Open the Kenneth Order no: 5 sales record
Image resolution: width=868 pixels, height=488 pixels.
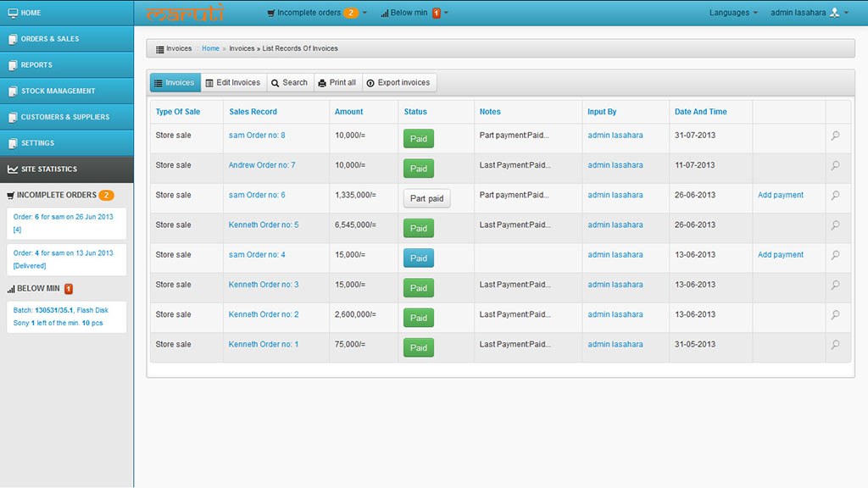(264, 225)
